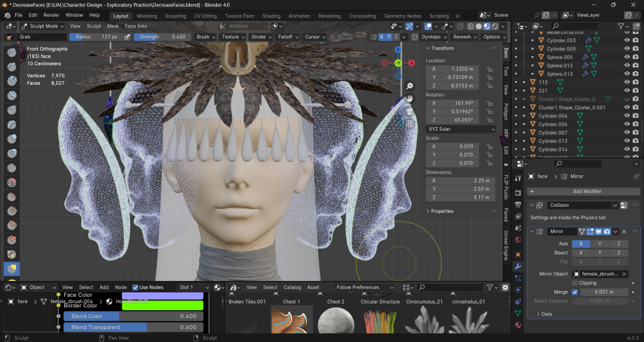The image size is (644, 342).
Task: Open the Particles properties tab icon
Action: pyautogui.click(x=518, y=278)
